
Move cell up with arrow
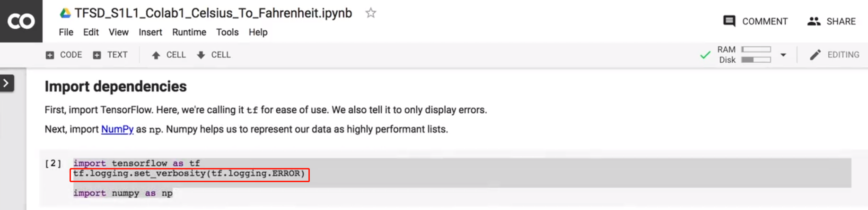[x=168, y=55]
